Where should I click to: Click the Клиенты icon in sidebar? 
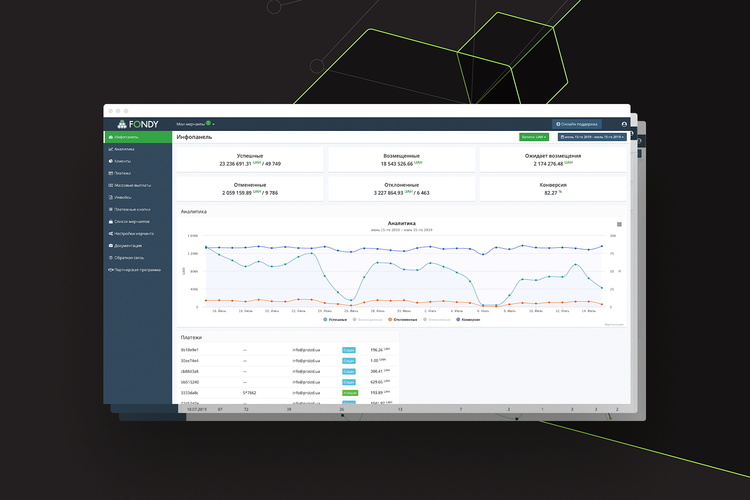[x=110, y=161]
